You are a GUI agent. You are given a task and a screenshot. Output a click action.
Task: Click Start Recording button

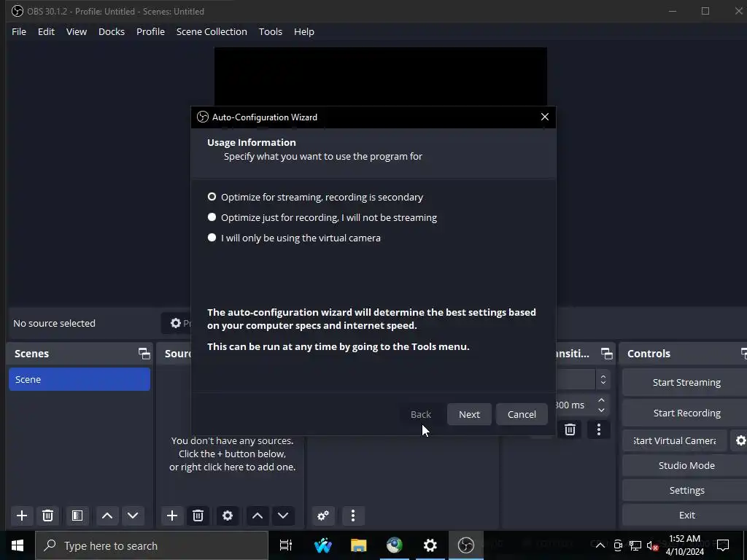[686, 413]
